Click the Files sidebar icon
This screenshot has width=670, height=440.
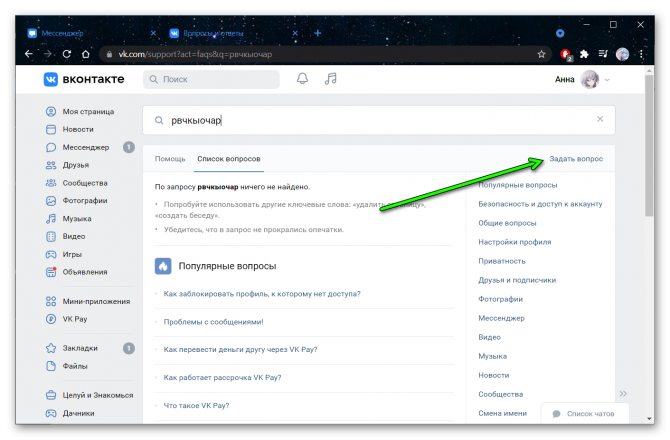coord(51,366)
